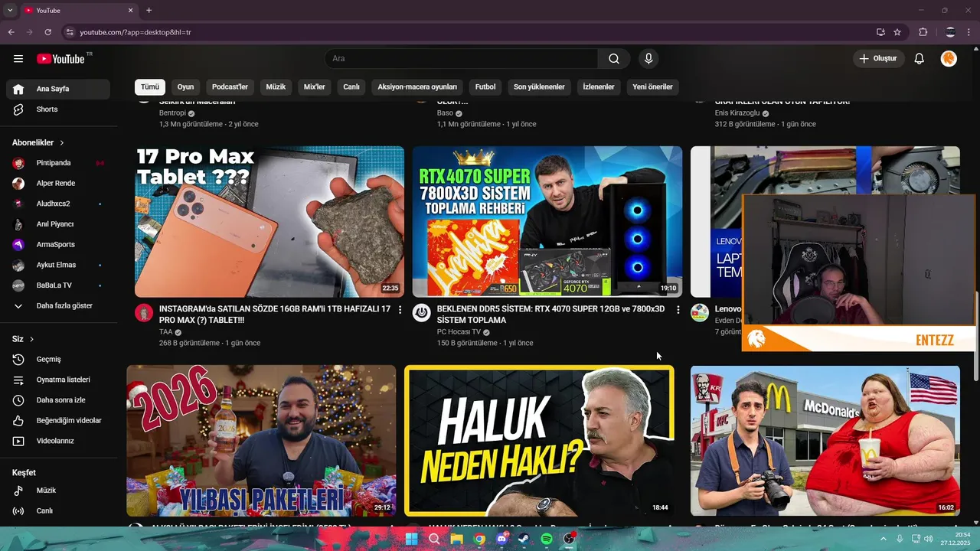Image resolution: width=980 pixels, height=551 pixels.
Task: Select the Podcast'ler filter chip
Action: [230, 87]
